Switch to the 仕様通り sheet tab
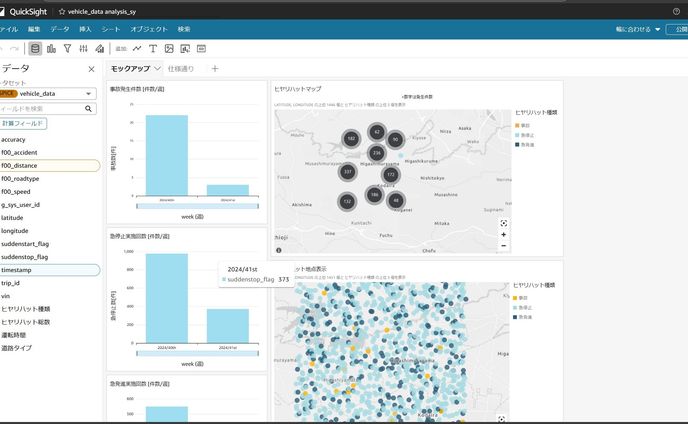 tap(181, 69)
